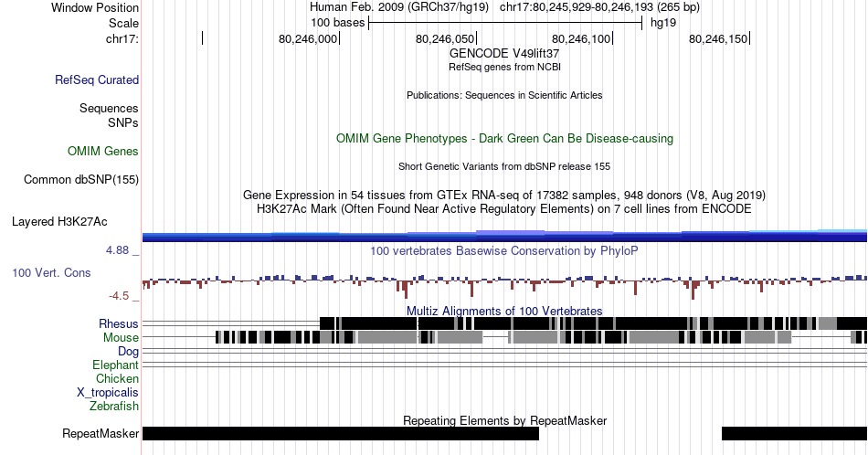Click the Common dbSNP(155) track label
Viewport: 868px width, 455px height.
pos(81,179)
